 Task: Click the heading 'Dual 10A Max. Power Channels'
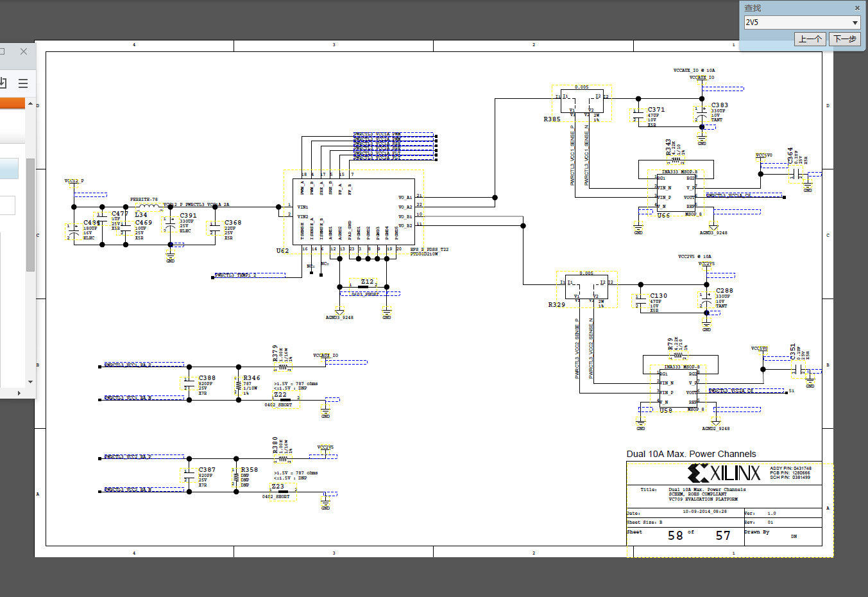click(x=691, y=454)
